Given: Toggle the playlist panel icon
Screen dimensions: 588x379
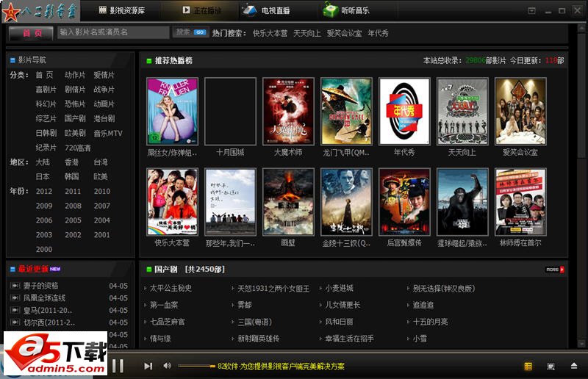Looking at the screenshot, I should point(528,366).
